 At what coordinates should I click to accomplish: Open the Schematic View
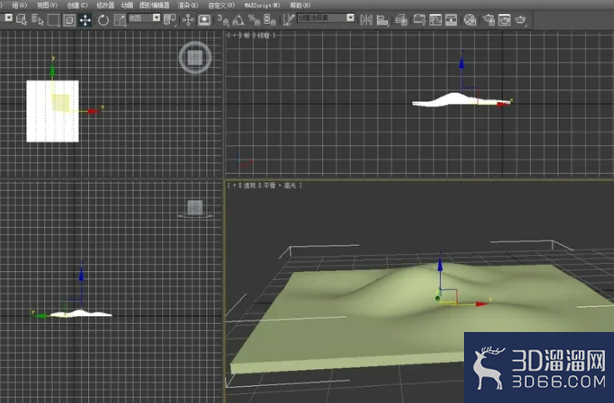pos(451,20)
